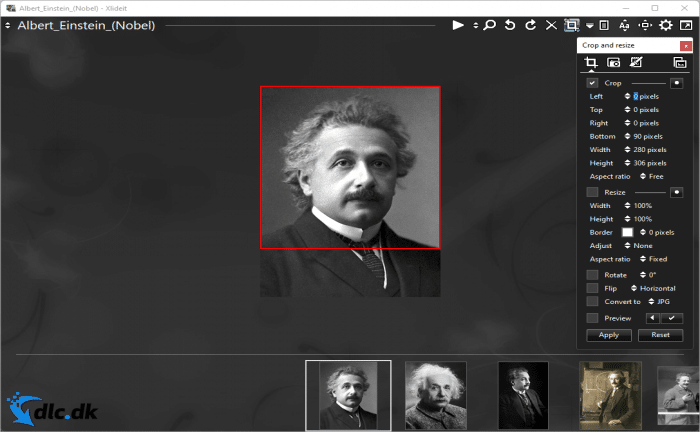This screenshot has width=700, height=432.
Task: Click the Apply button
Action: point(609,335)
